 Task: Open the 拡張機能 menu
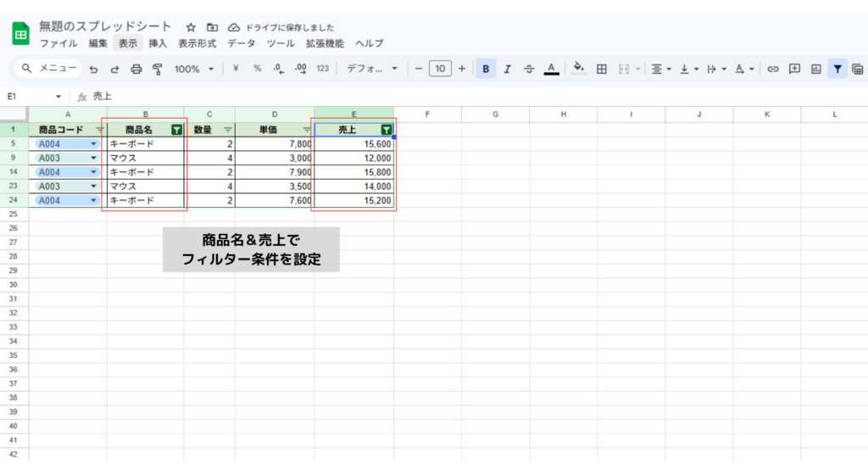click(x=325, y=43)
